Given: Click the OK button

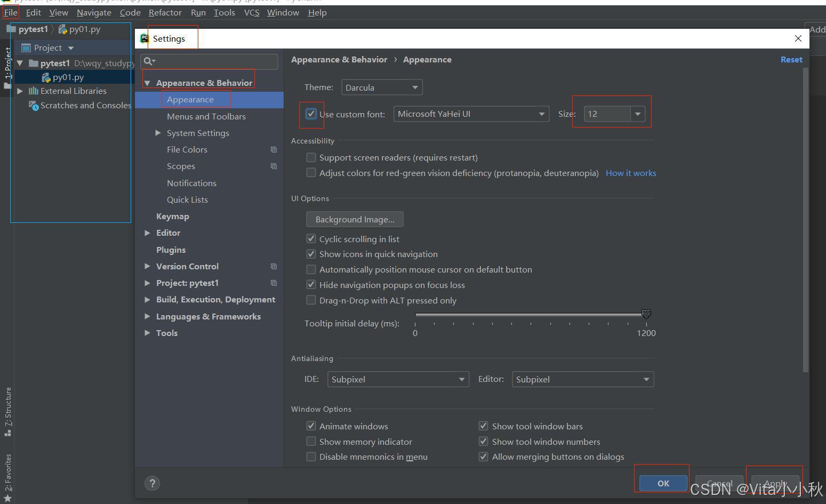Looking at the screenshot, I should tap(663, 483).
